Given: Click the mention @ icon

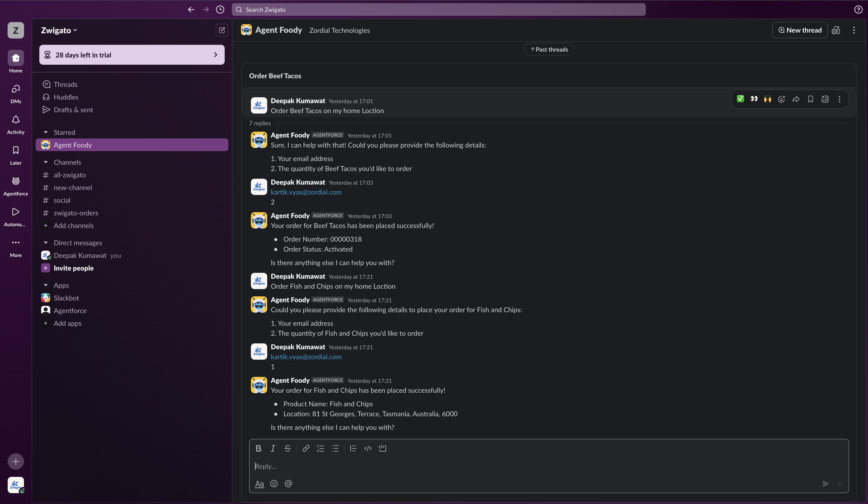Looking at the screenshot, I should [288, 484].
